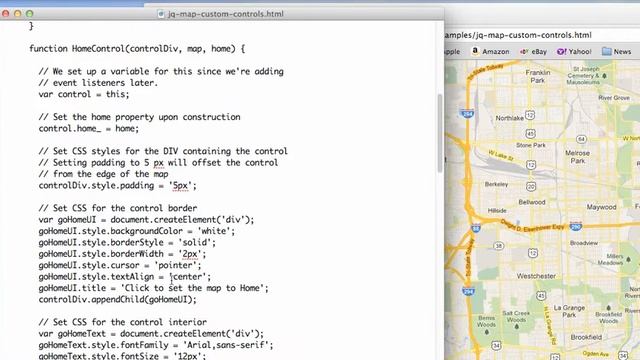
Task: Click the controlDiv.style.padding line
Action: [x=118, y=186]
